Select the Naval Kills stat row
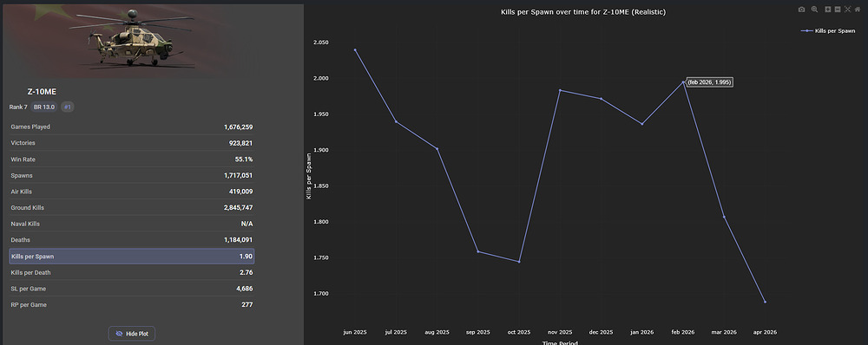This screenshot has height=345, width=868. [132, 224]
